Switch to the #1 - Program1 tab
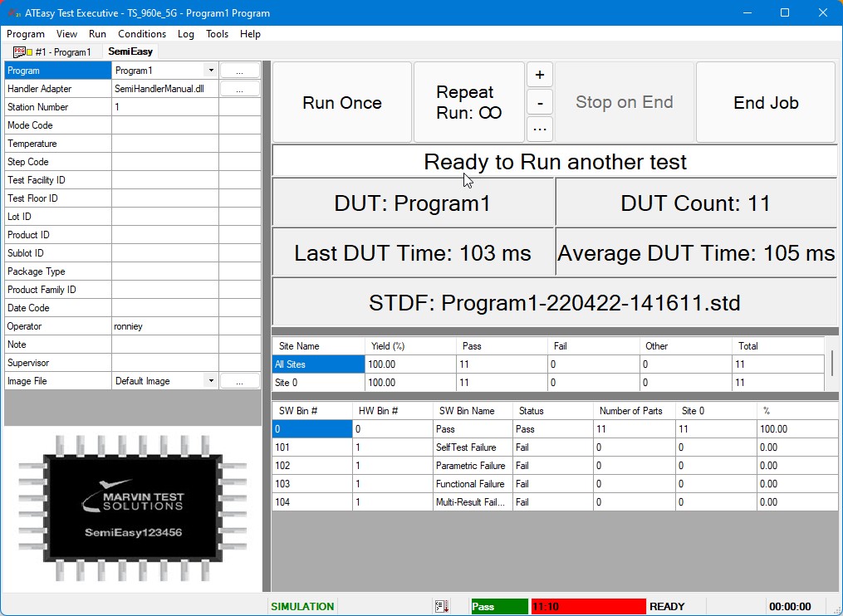 click(52, 52)
